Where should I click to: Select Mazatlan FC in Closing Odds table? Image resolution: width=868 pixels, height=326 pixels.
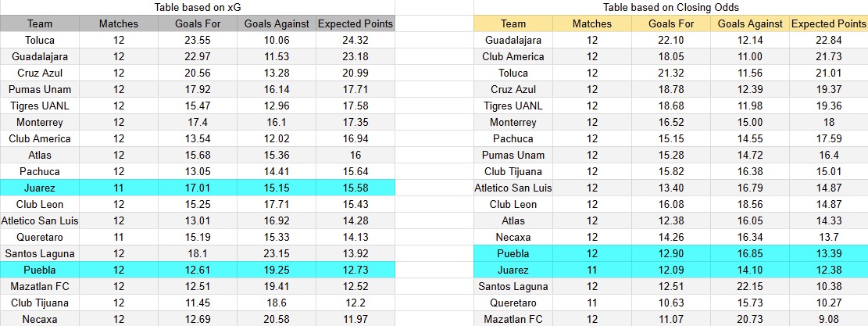coord(513,319)
